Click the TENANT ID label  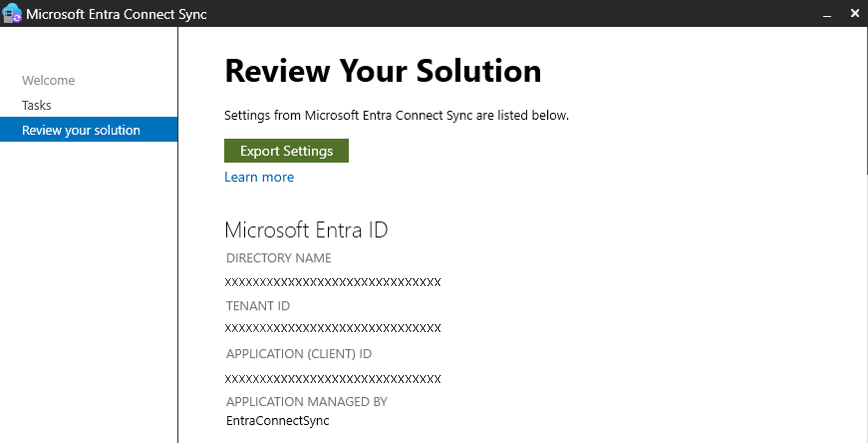click(x=258, y=306)
